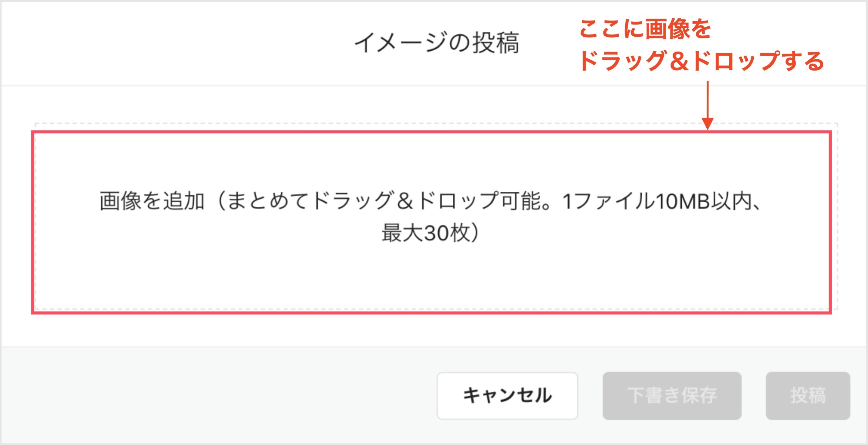Click the empty space above the 画像を追加 text
Screen dimensions: 868x445
[x=431, y=162]
